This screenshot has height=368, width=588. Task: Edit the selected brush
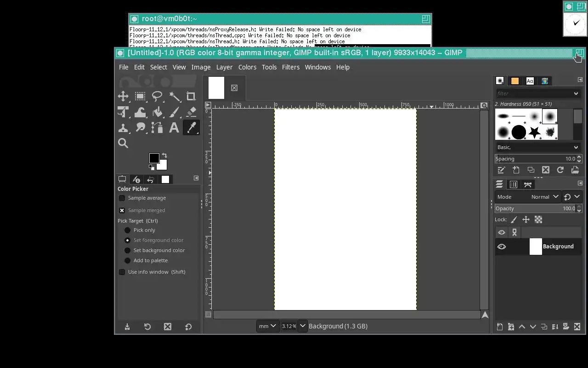point(502,170)
